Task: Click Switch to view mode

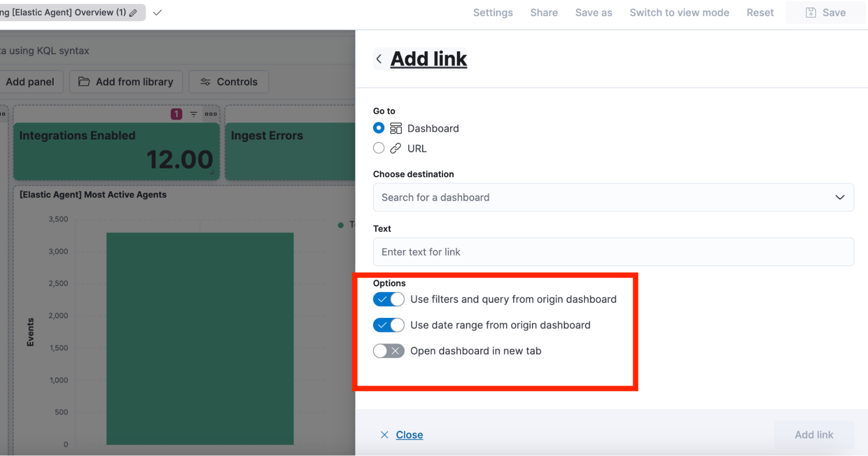Action: [680, 13]
